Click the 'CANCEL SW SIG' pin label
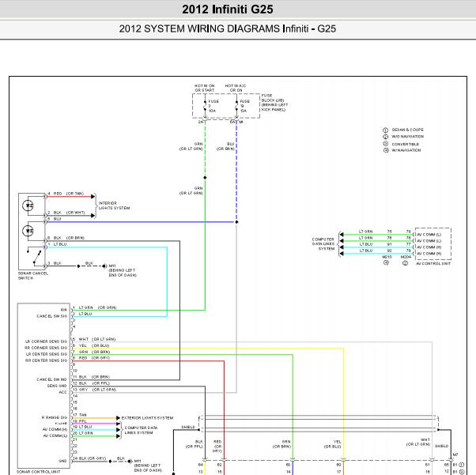The height and width of the screenshot is (475, 476). coord(51,316)
